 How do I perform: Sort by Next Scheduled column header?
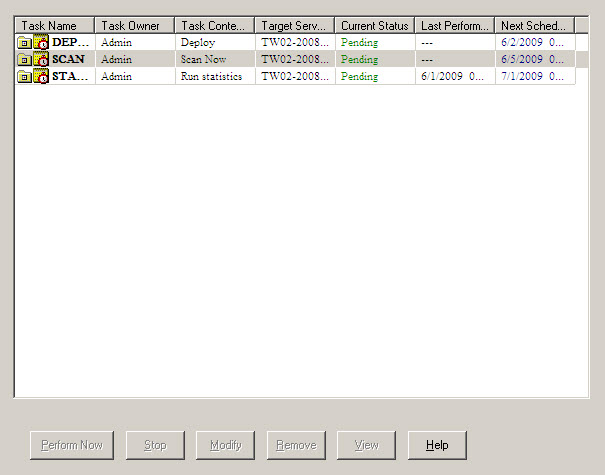click(534, 25)
